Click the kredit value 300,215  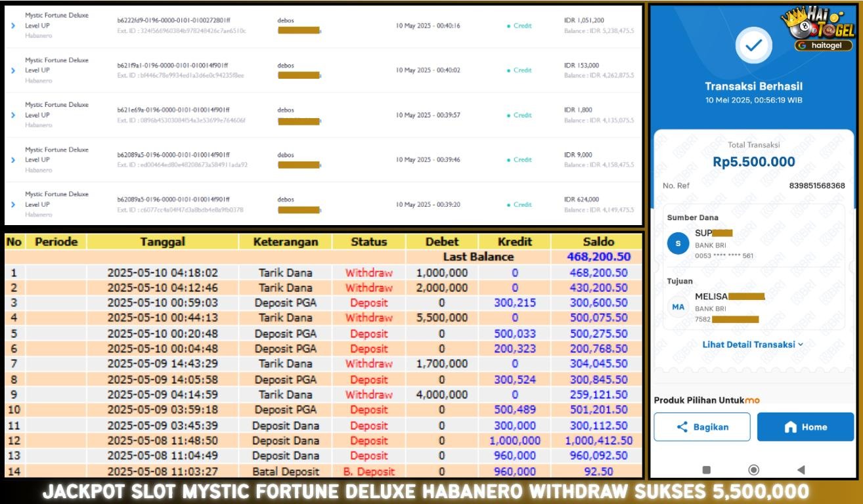[x=515, y=303]
